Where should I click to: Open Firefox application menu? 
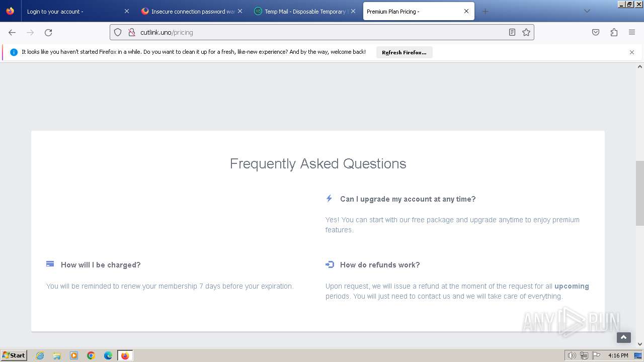point(632,32)
